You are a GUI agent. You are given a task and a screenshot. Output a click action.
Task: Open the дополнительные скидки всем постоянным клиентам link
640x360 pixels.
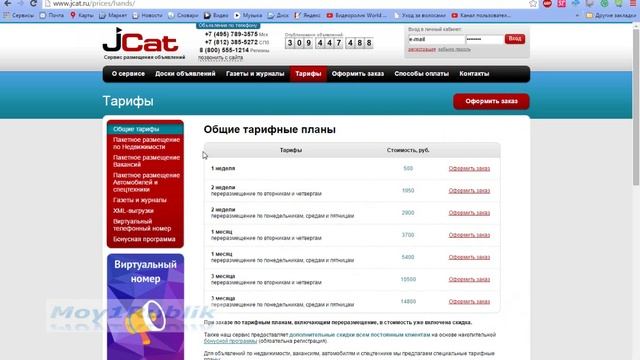pyautogui.click(x=360, y=335)
